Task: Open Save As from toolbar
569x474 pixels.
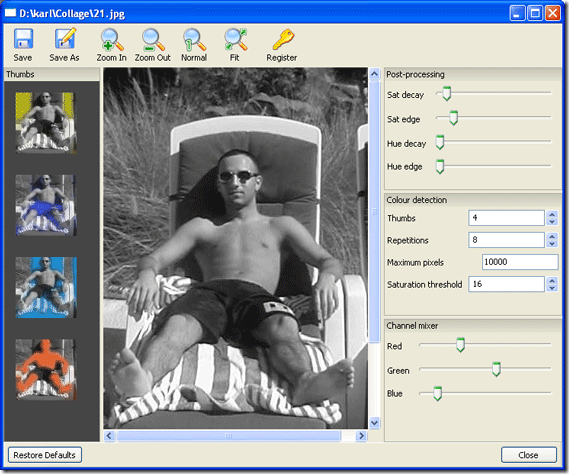Action: point(65,38)
